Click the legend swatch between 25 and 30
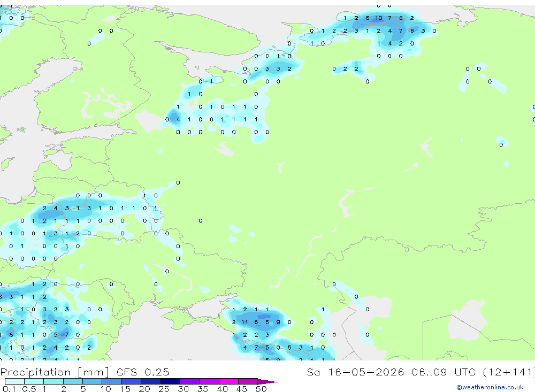 [x=170, y=381]
